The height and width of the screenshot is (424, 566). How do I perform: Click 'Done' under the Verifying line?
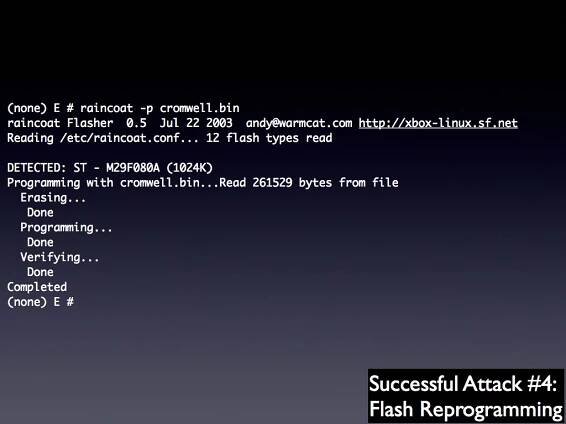tap(40, 272)
